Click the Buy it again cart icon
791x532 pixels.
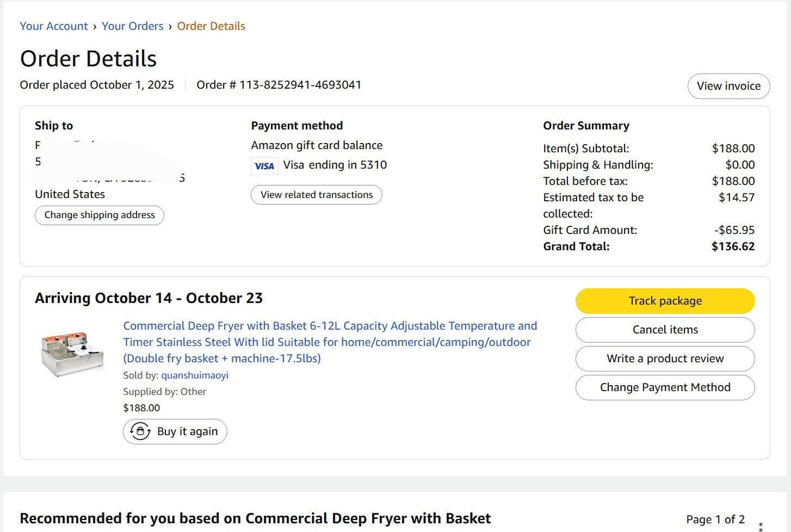140,431
